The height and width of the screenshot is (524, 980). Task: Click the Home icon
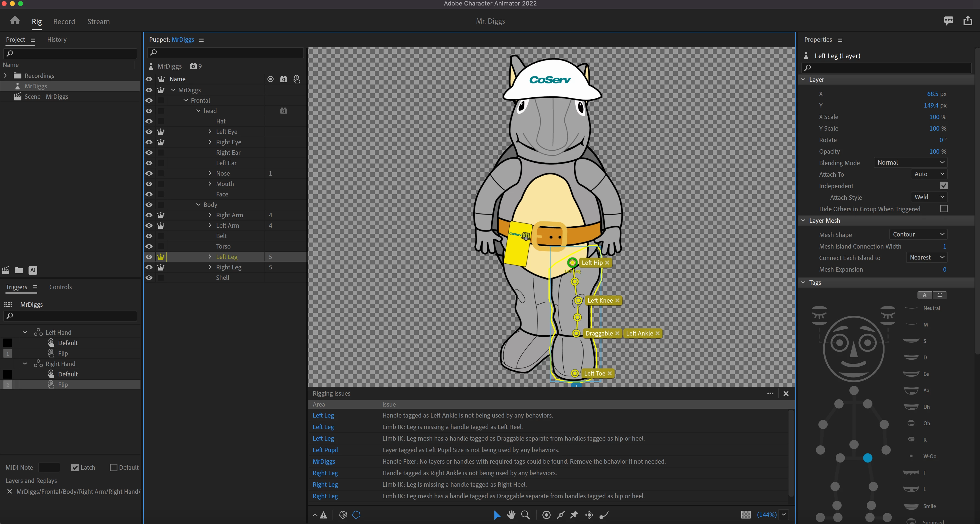click(15, 21)
